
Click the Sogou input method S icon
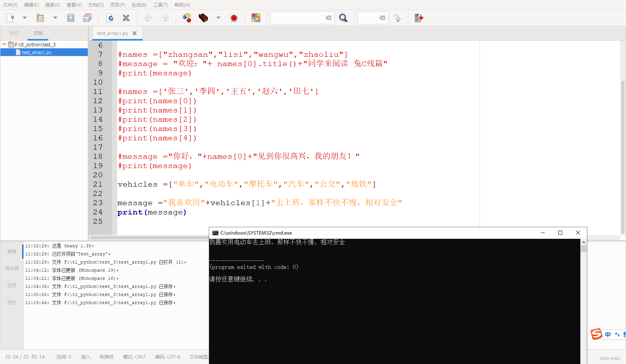coord(597,334)
